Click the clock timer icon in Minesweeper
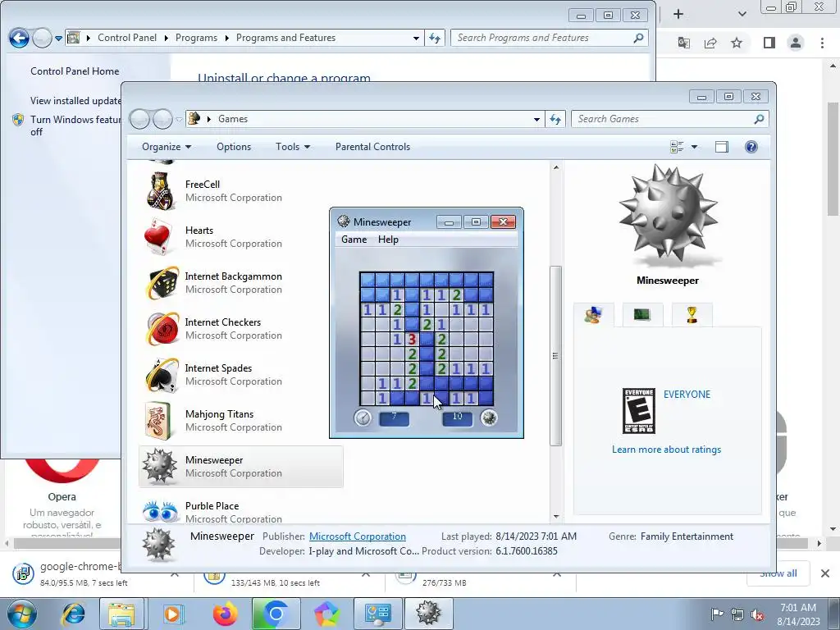The image size is (840, 630). [x=363, y=418]
